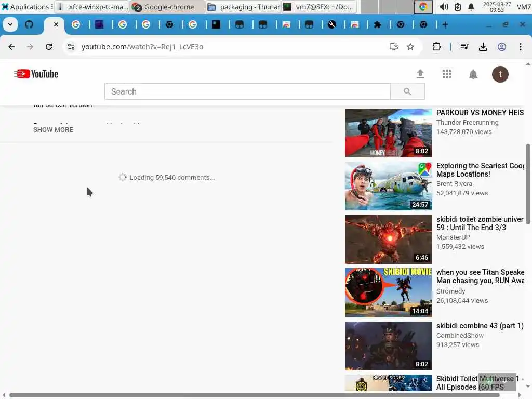
Task: Open the battery power indicator
Action: (x=458, y=7)
